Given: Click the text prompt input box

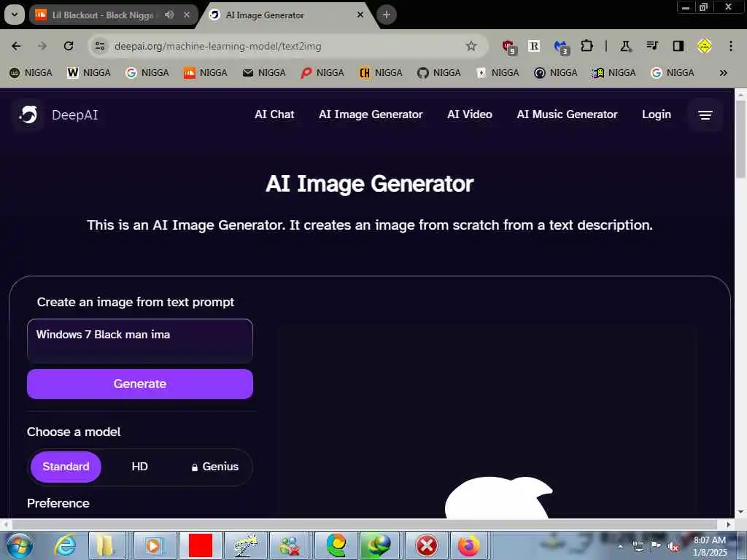Looking at the screenshot, I should click(x=140, y=341).
